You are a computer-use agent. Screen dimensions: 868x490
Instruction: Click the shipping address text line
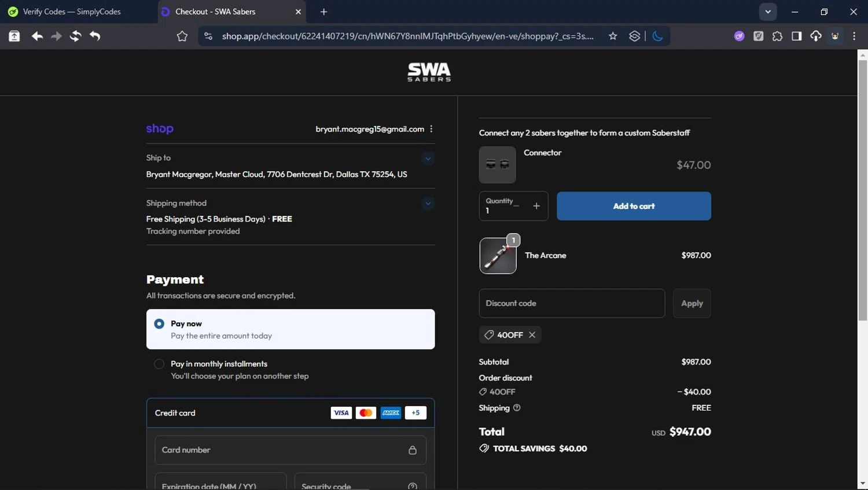[x=277, y=174]
